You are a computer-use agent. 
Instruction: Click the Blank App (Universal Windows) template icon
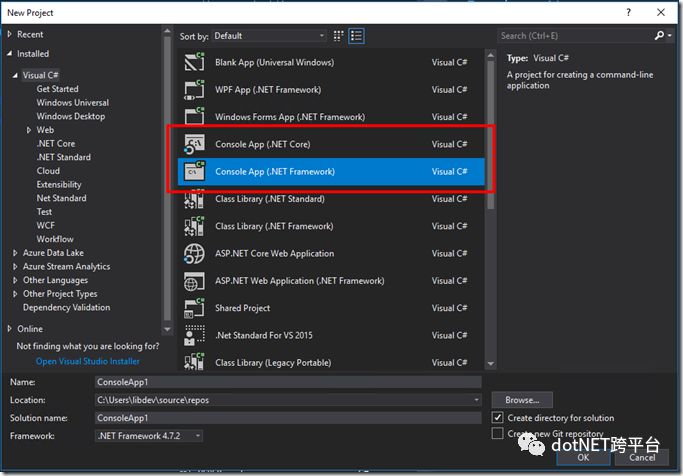pos(194,62)
